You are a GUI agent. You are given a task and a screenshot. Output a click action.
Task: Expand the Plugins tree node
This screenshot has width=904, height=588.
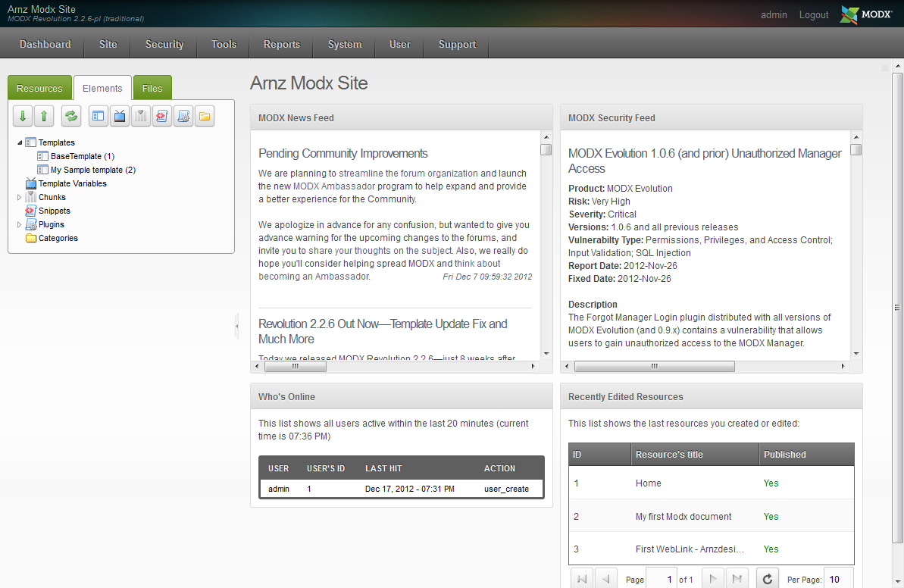tap(20, 224)
